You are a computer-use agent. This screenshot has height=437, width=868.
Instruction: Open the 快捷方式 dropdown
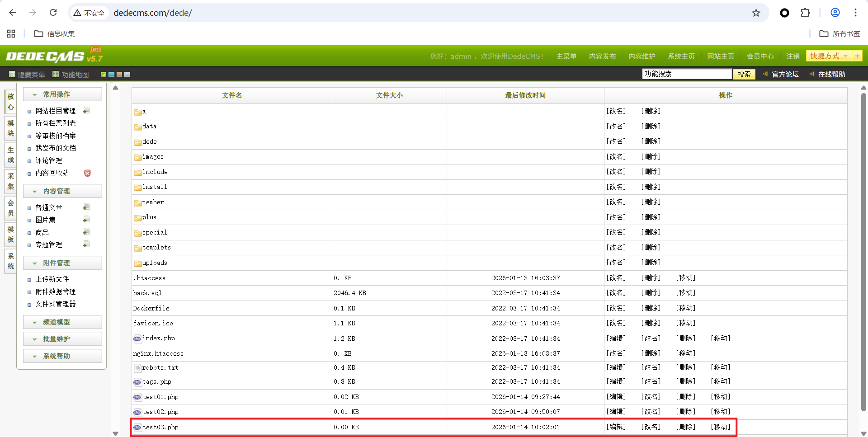(829, 56)
